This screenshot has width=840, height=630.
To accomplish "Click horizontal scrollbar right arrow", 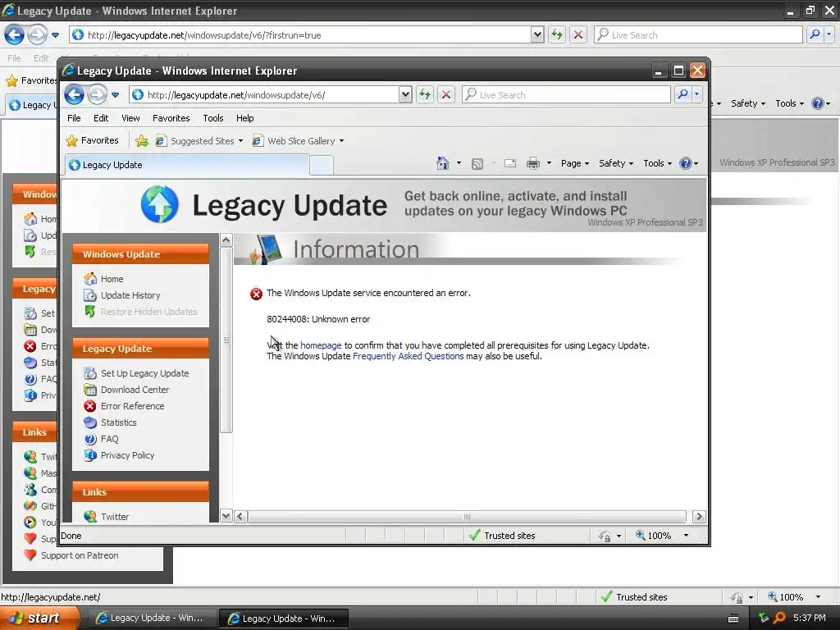I will coord(698,517).
